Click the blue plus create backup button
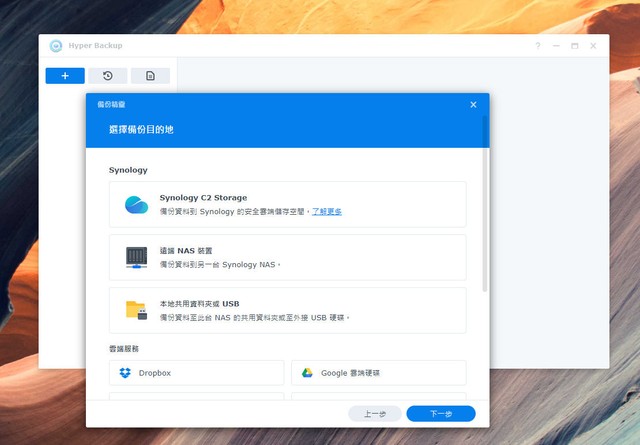The width and height of the screenshot is (640, 445). coord(65,76)
